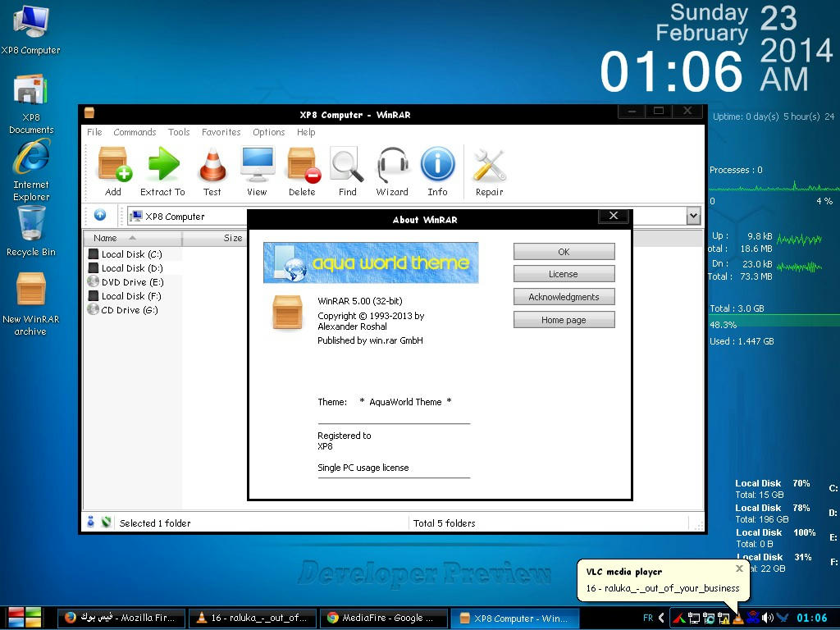The height and width of the screenshot is (630, 840).
Task: Click the Name column sort header
Action: [133, 238]
